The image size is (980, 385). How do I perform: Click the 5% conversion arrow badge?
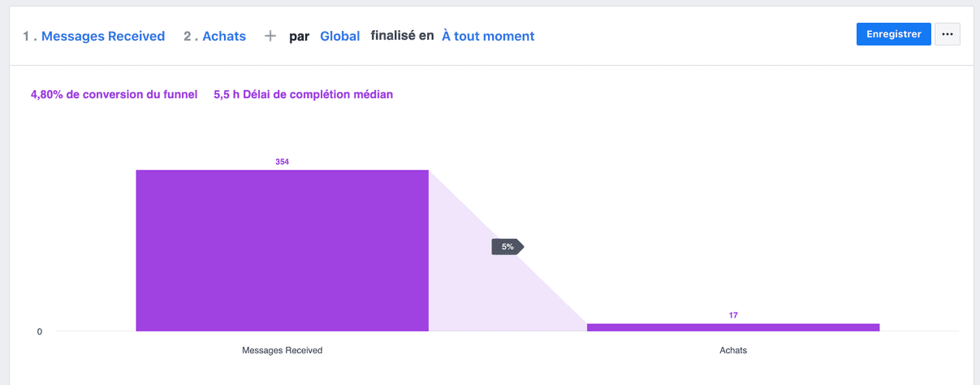tap(507, 246)
